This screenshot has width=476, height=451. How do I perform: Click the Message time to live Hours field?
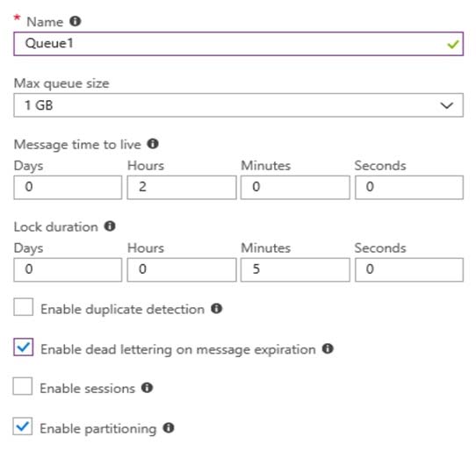(182, 188)
